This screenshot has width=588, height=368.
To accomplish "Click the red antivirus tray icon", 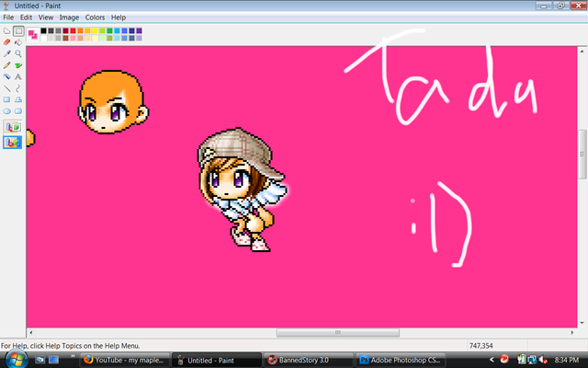I will pos(504,360).
